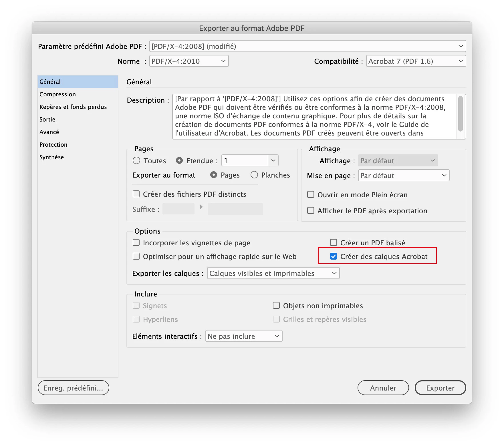Enable Ouvrir en mode Plein écran
Image resolution: width=504 pixels, height=446 pixels.
tap(311, 194)
